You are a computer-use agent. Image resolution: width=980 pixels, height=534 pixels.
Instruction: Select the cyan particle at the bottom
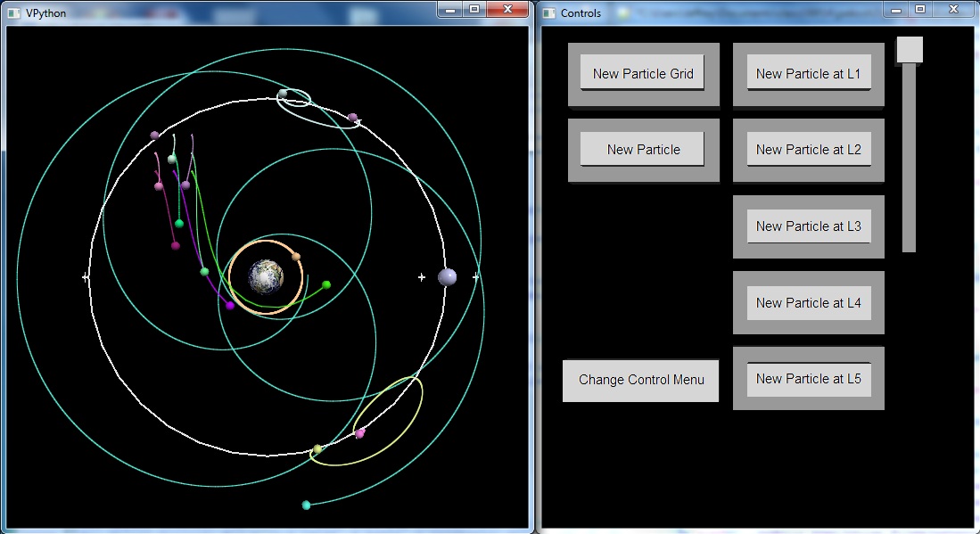[307, 505]
